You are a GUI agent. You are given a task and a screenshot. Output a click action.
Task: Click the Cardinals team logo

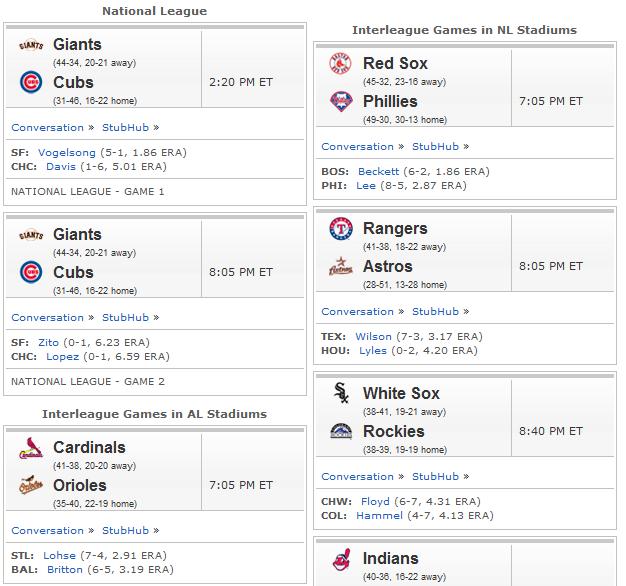coord(31,448)
